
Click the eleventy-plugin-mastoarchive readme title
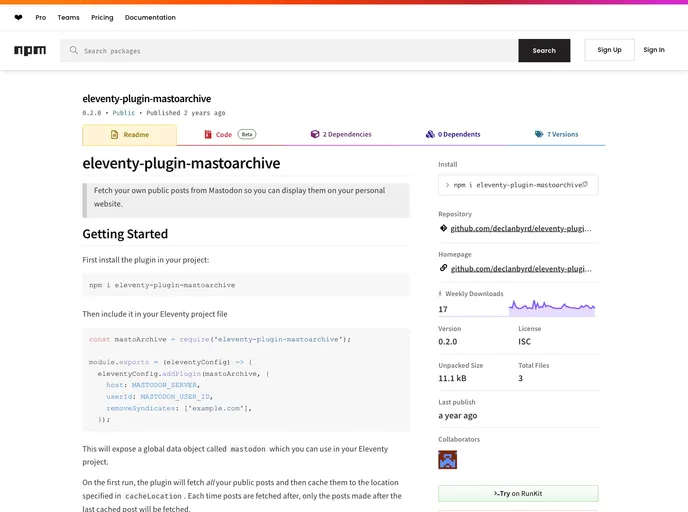coord(181,163)
